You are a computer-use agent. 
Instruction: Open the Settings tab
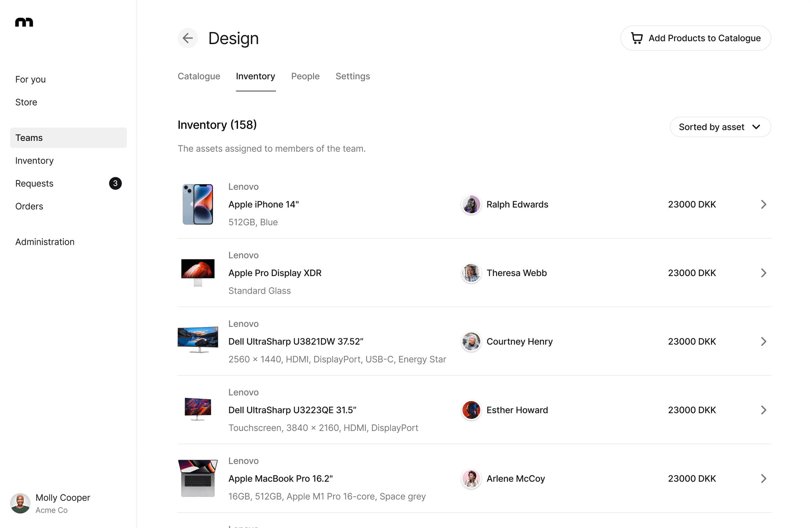[352, 76]
